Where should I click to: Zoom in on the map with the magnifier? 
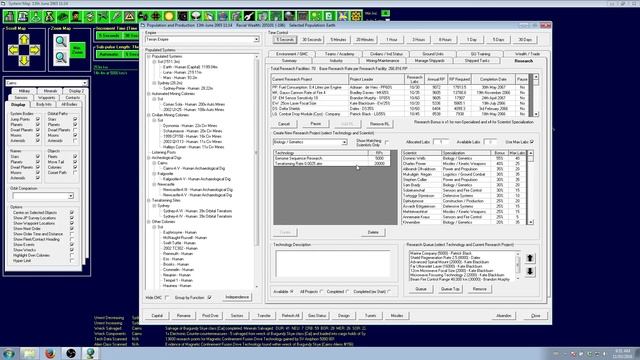tap(61, 41)
